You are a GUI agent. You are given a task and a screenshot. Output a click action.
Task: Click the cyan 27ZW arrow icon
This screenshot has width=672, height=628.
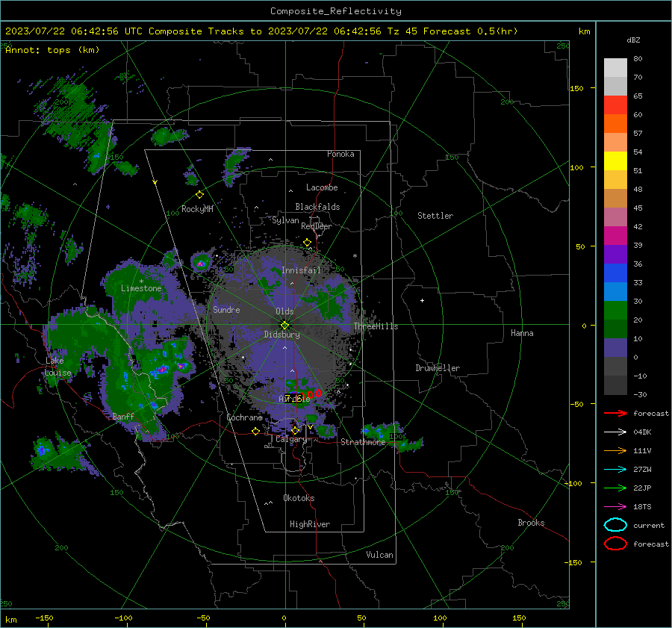[x=615, y=470]
